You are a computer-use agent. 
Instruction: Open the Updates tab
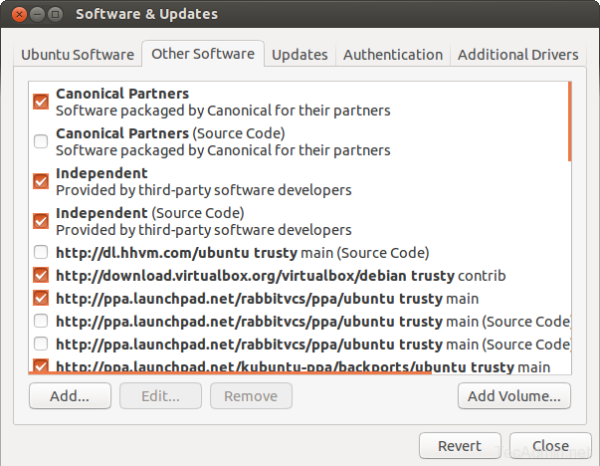pos(299,55)
